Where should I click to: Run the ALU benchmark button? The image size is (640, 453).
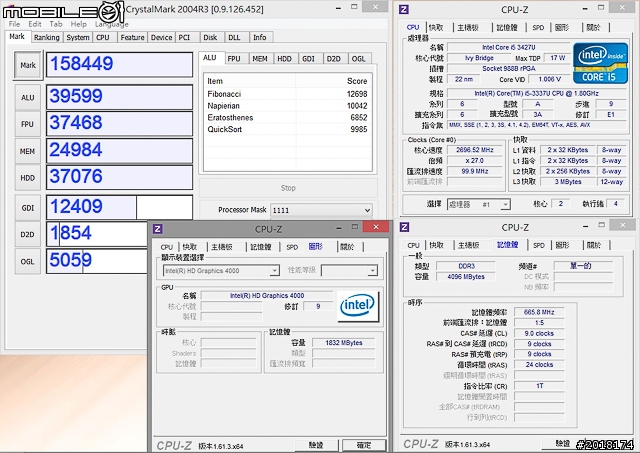28,98
